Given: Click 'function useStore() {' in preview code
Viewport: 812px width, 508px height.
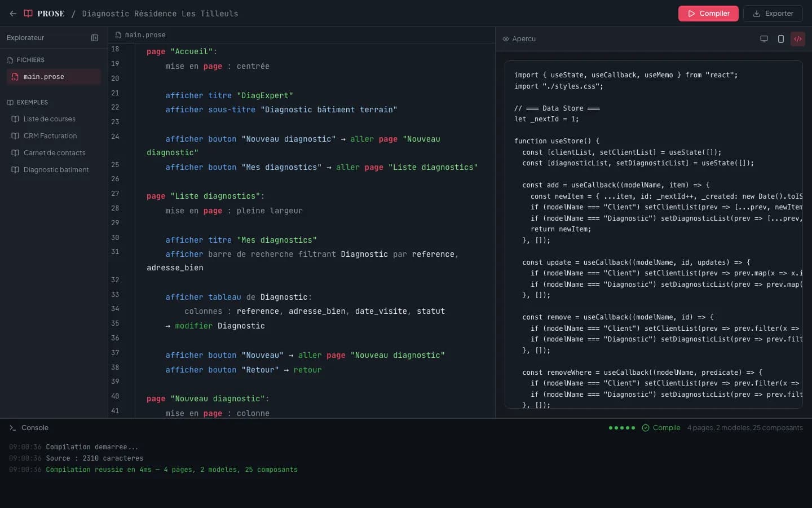Looking at the screenshot, I should pyautogui.click(x=557, y=141).
